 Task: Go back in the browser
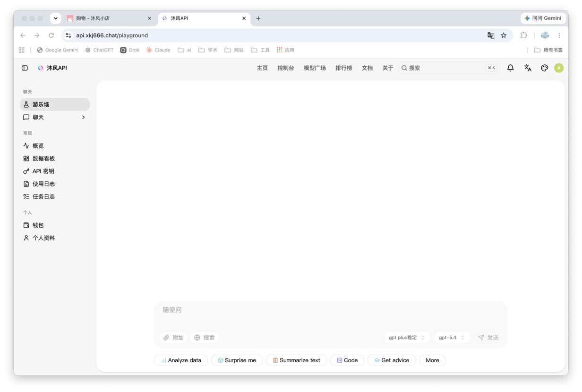pyautogui.click(x=23, y=35)
